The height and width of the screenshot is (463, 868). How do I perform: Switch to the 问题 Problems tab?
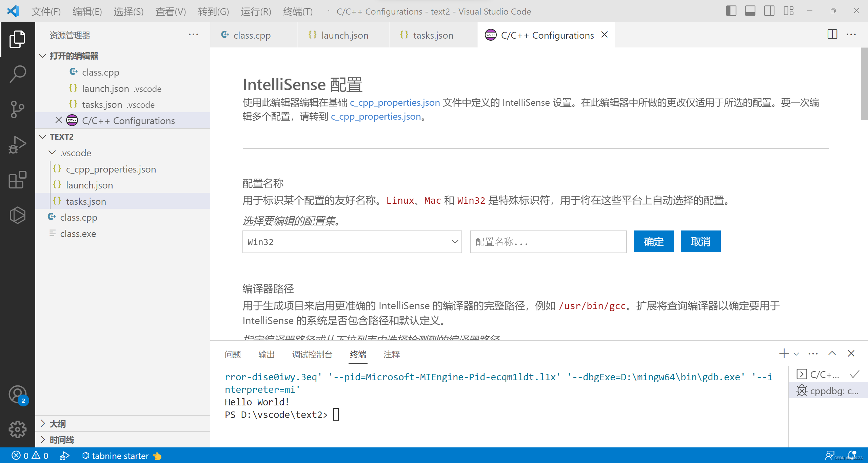233,354
